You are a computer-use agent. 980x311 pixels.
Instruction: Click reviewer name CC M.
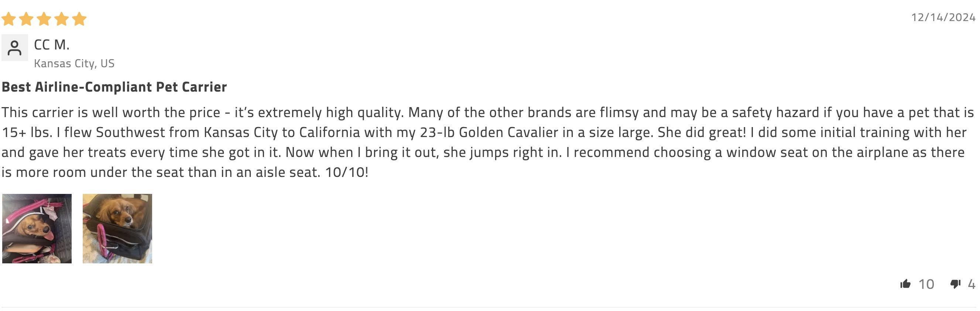tap(52, 45)
